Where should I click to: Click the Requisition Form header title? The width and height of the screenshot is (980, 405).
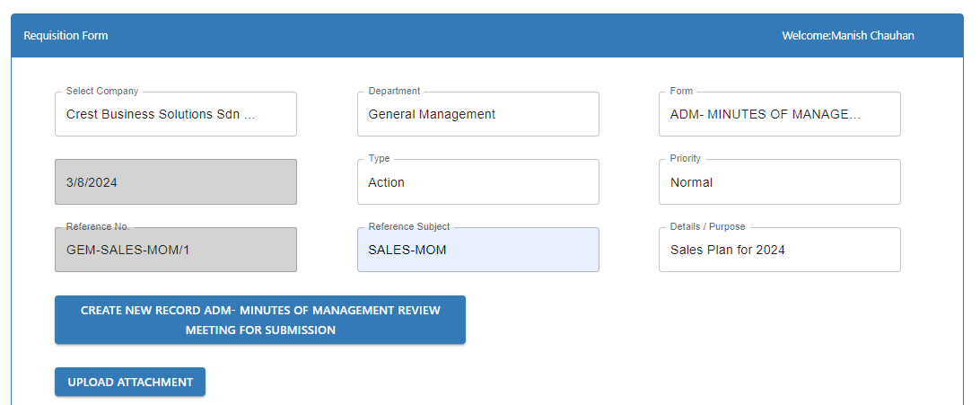click(66, 36)
